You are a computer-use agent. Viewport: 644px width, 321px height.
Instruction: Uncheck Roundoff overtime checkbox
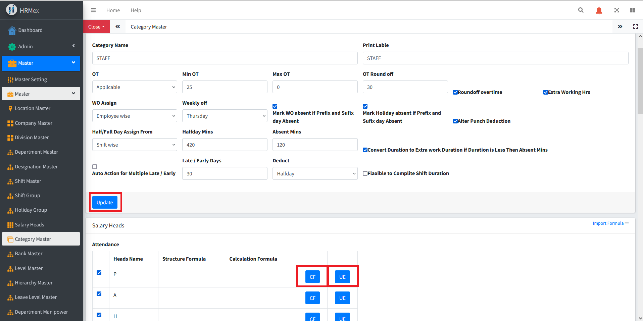point(455,92)
